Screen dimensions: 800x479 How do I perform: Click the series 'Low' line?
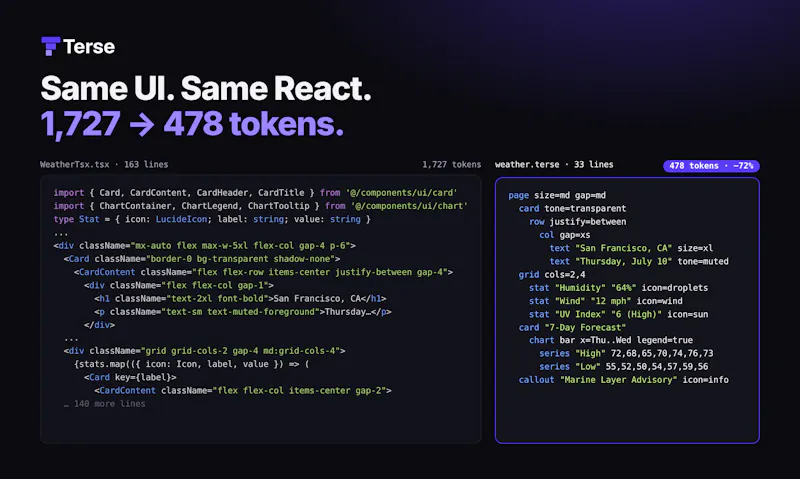pos(623,367)
